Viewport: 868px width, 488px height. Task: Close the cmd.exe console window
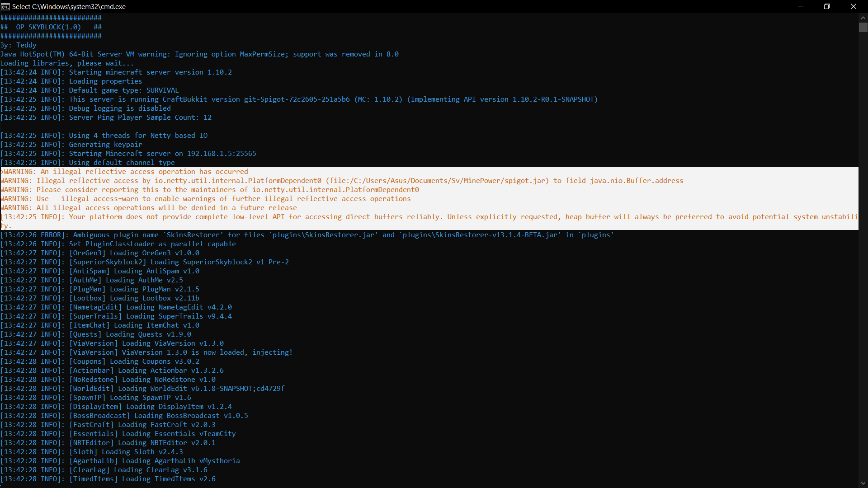click(x=854, y=6)
